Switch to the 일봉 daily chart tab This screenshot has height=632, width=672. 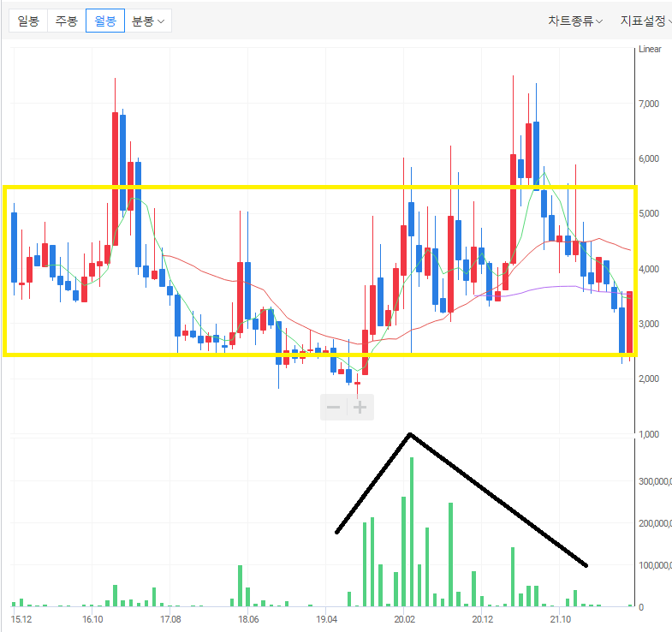point(28,21)
